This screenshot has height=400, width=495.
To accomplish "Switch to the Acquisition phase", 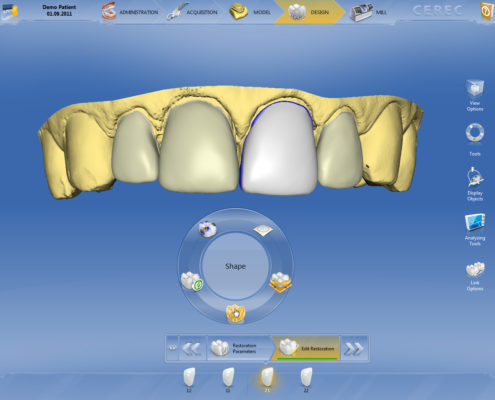I will 192,12.
